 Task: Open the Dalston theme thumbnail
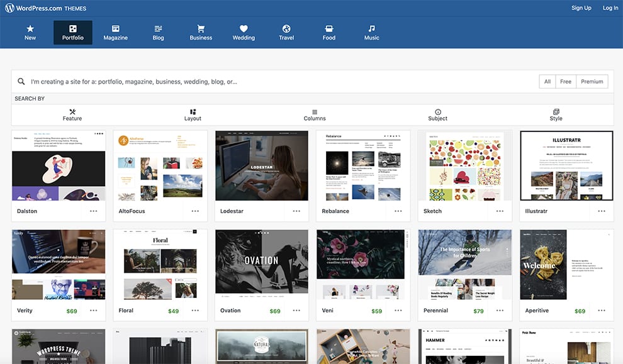[x=59, y=165]
